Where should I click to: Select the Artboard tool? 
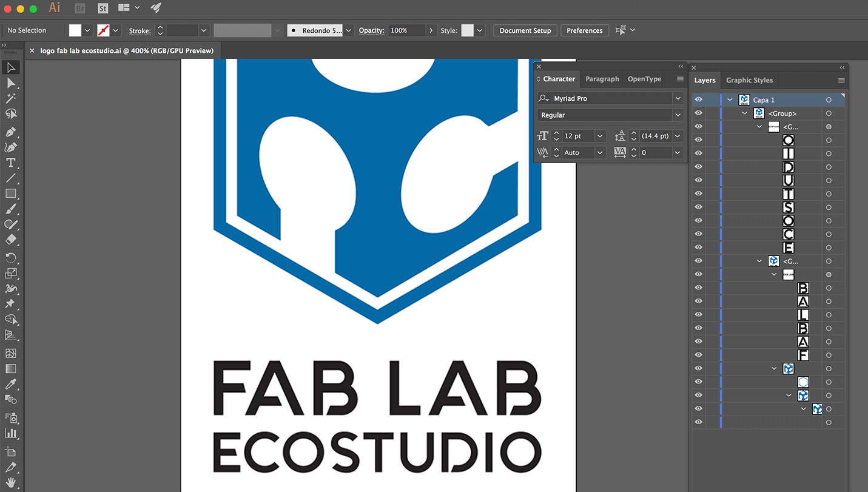[x=10, y=452]
